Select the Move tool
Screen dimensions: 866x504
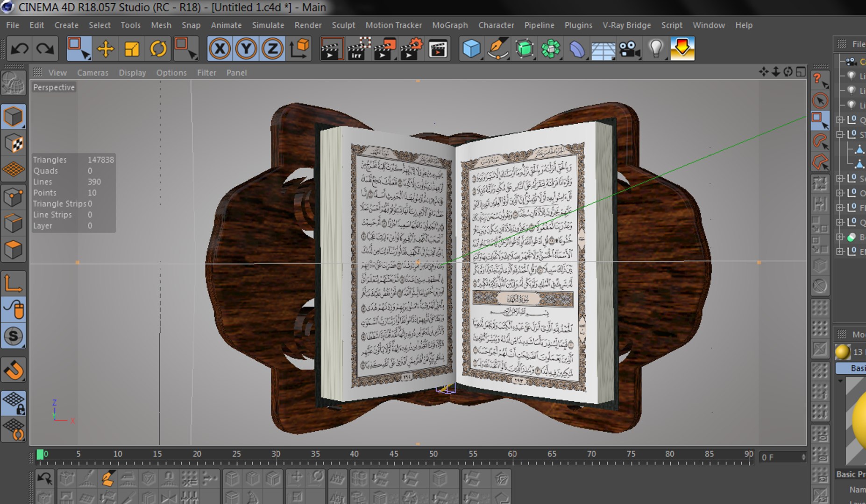click(x=106, y=49)
